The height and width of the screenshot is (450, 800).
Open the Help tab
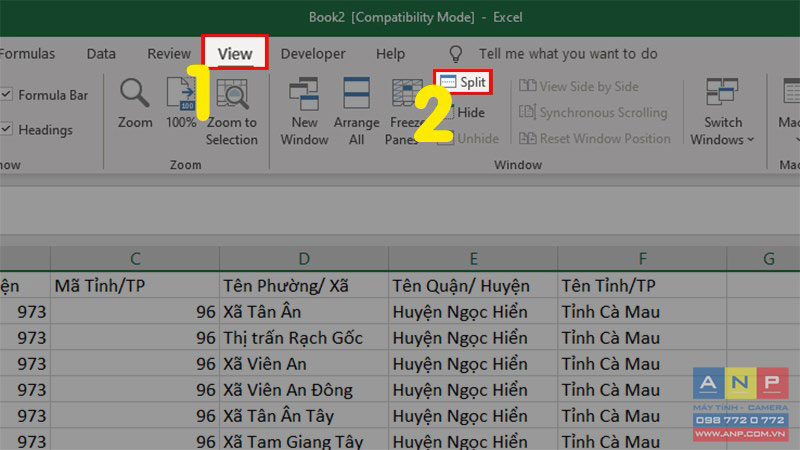tap(390, 54)
